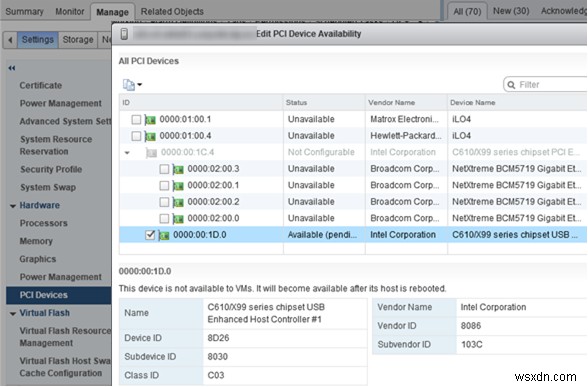Collapse the Hardware section arrow

click(13, 206)
